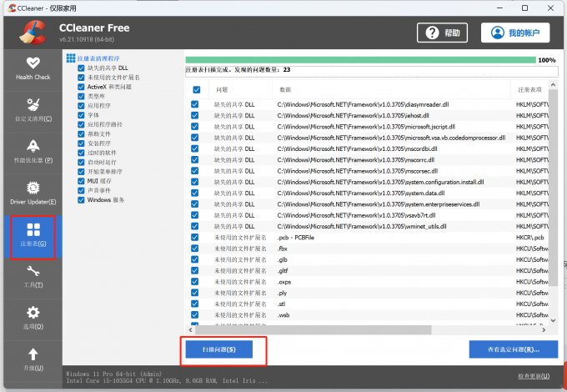Viewport: 567px width, 392px height.
Task: Select the .gltf extension row
Action: [368, 270]
